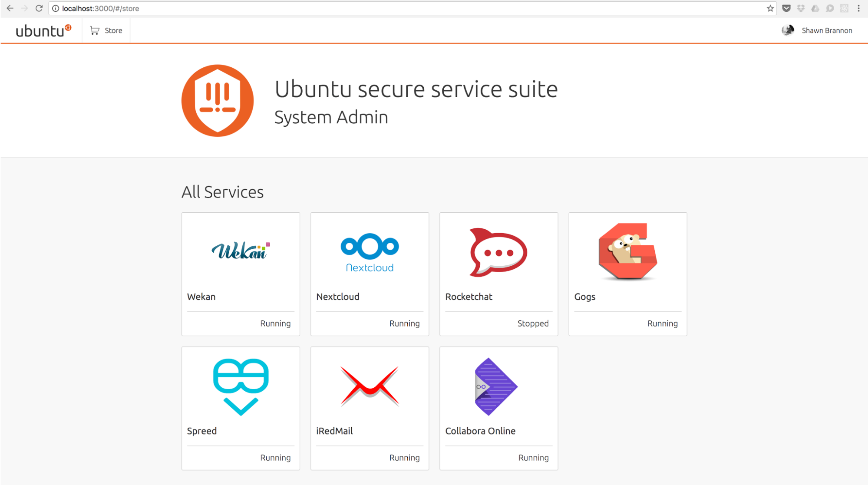This screenshot has width=868, height=485.
Task: Click the Collabora Online purple logo
Action: click(496, 387)
